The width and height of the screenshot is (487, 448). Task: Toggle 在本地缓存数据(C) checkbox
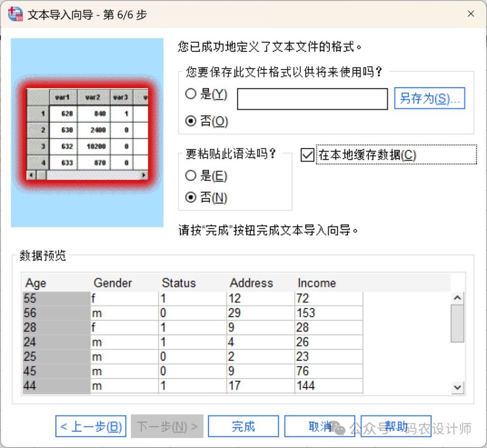point(308,155)
